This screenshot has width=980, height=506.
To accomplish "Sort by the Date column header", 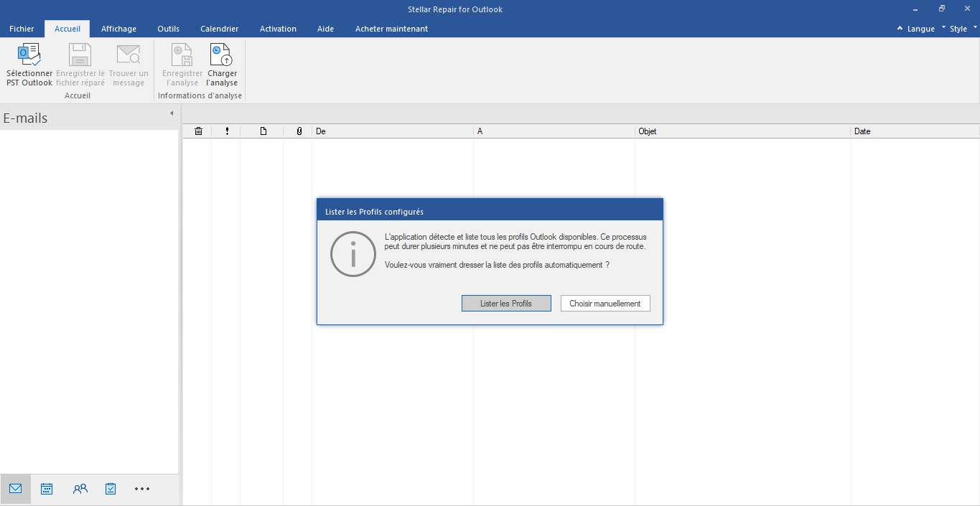I will pyautogui.click(x=915, y=131).
